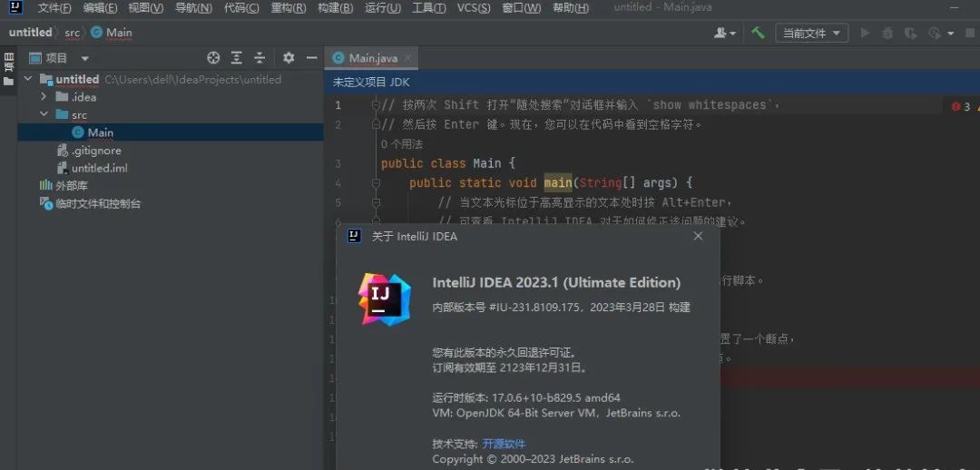Click the class name Main on line 3
This screenshot has width=980, height=470.
pos(487,163)
